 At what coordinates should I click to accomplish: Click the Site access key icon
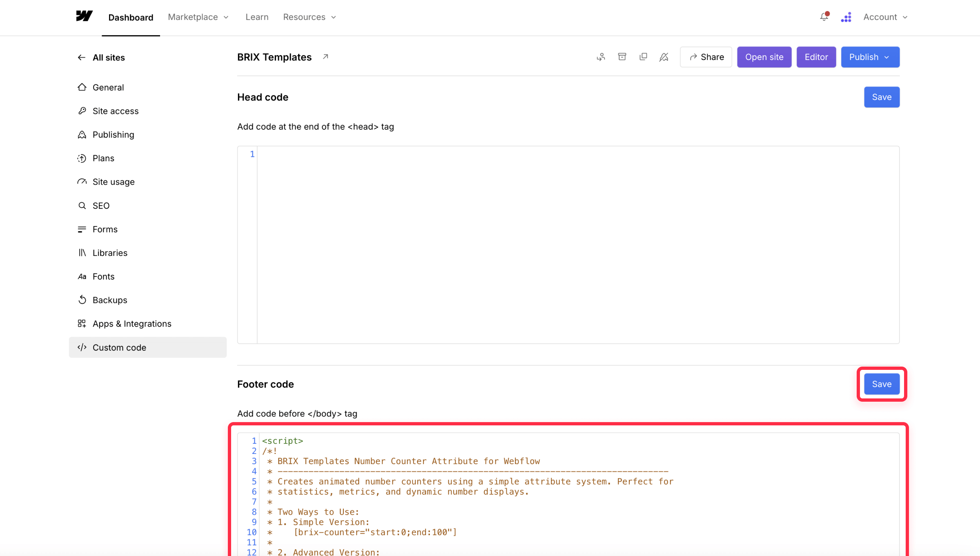click(x=82, y=111)
